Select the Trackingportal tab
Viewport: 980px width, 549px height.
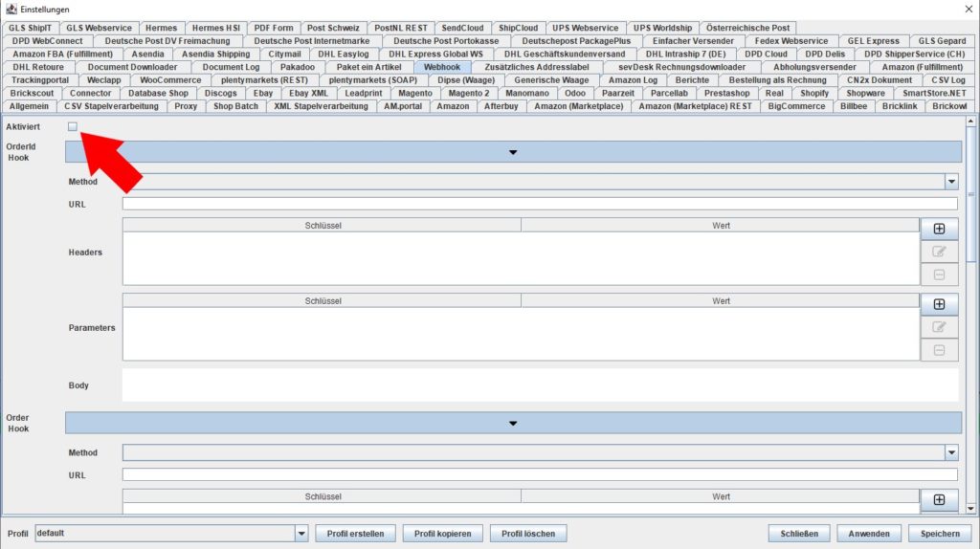click(40, 80)
